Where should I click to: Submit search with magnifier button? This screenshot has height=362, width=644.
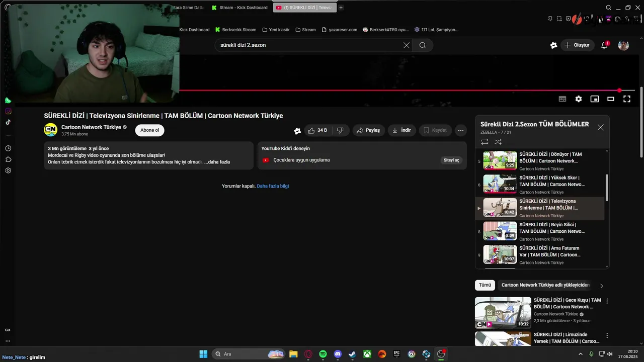tap(423, 45)
